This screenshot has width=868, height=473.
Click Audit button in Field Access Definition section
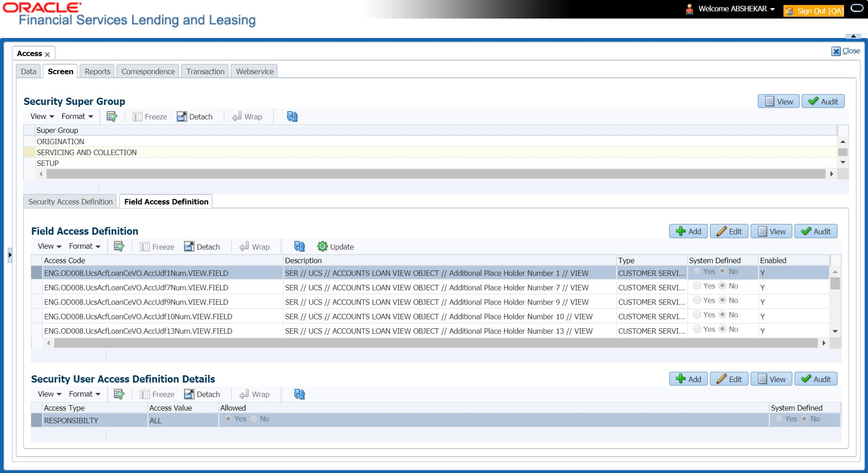[x=816, y=232]
